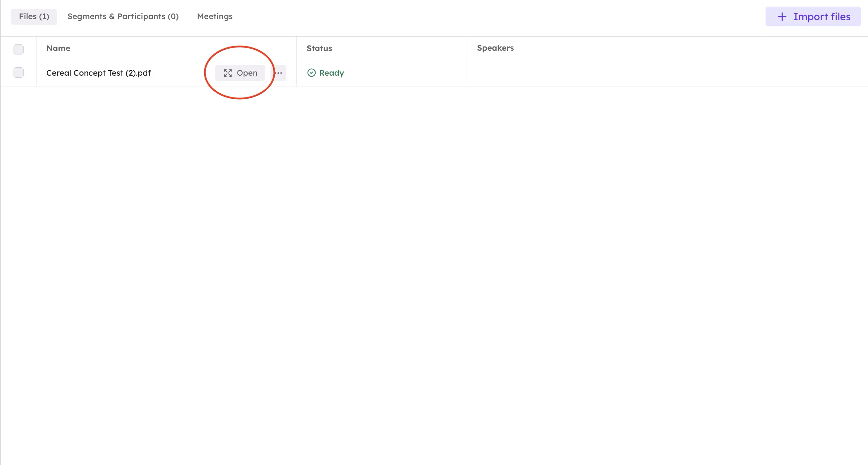The width and height of the screenshot is (868, 465).
Task: Click the Ready status text
Action: (x=331, y=73)
